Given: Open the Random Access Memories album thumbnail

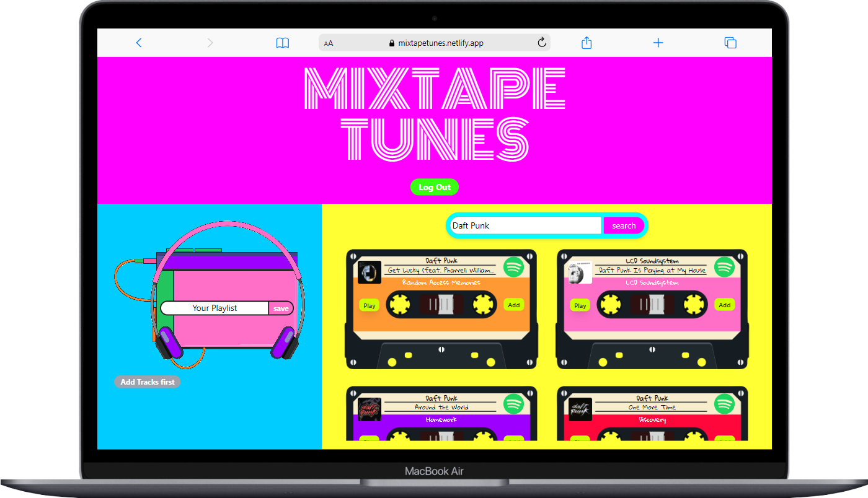Looking at the screenshot, I should 370,272.
